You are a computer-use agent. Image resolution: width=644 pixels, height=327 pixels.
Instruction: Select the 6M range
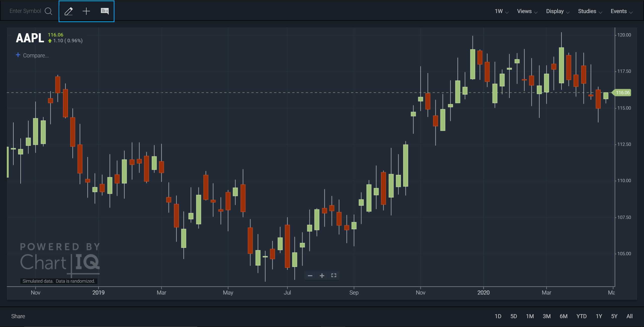(x=563, y=316)
